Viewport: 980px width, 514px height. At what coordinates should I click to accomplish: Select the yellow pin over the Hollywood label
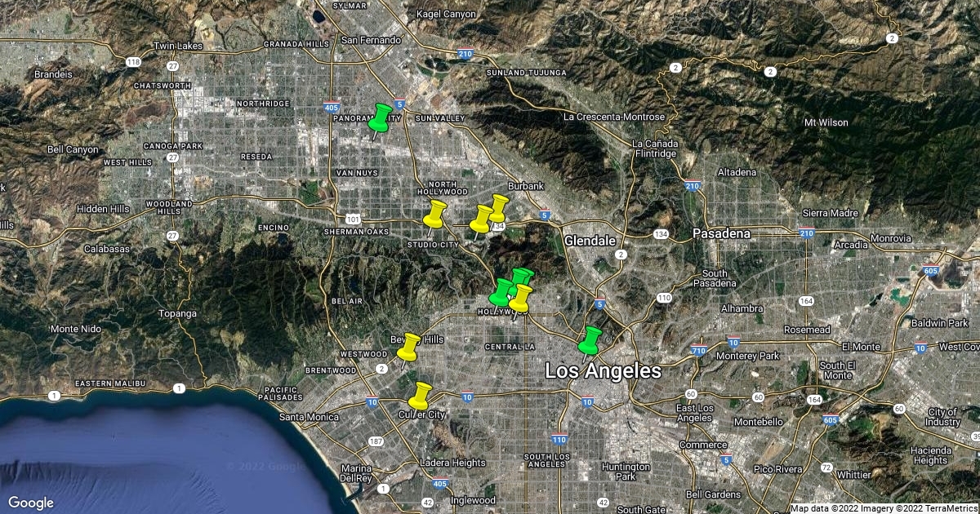(x=520, y=298)
